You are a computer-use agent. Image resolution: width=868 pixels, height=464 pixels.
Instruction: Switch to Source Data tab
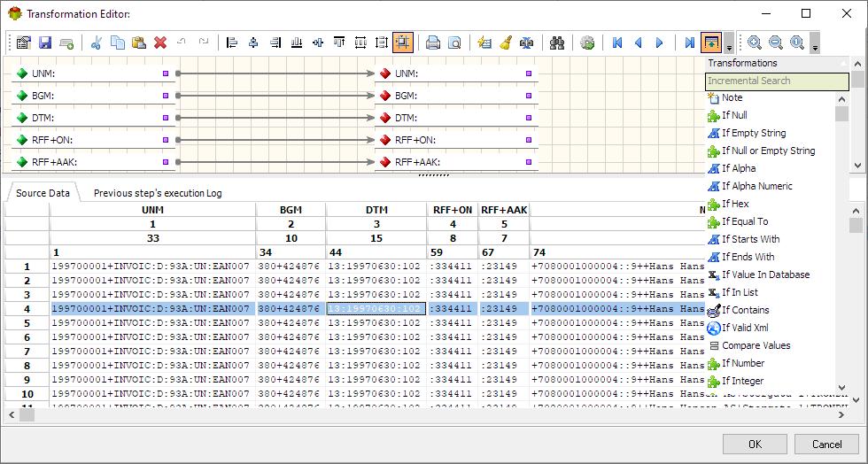[x=43, y=193]
